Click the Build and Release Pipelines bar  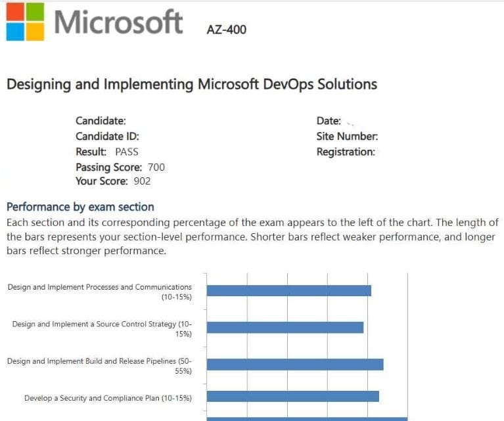pos(294,364)
